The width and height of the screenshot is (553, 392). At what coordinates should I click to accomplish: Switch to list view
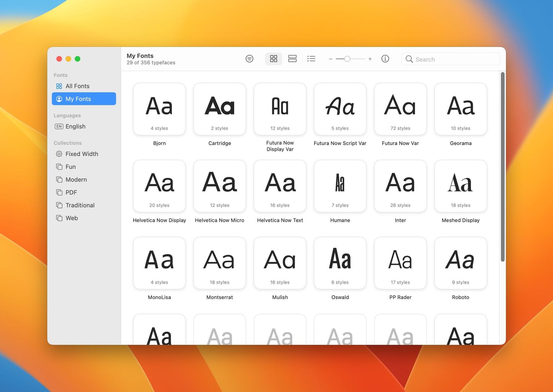point(311,59)
